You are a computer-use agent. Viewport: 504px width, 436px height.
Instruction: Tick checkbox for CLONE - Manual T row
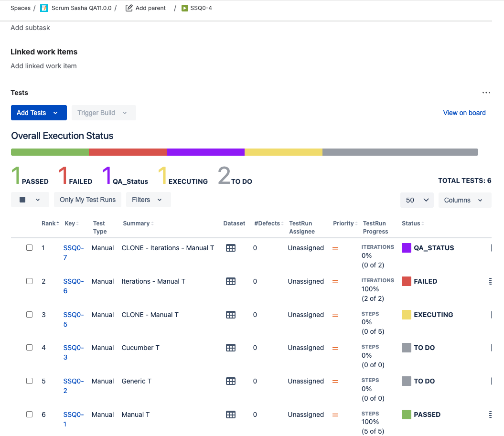(29, 314)
